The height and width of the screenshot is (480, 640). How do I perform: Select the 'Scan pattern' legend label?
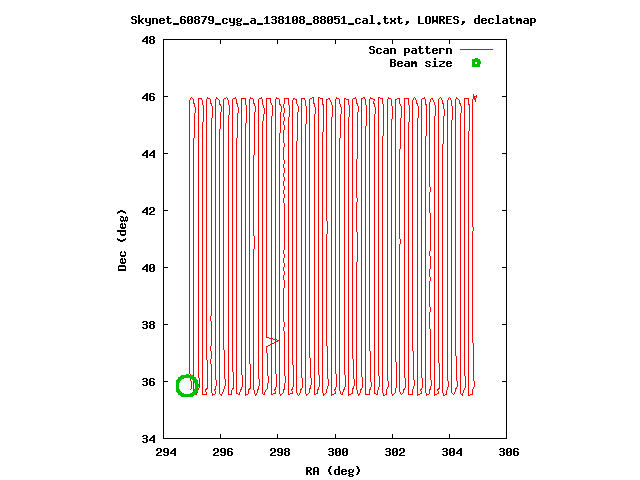(410, 50)
